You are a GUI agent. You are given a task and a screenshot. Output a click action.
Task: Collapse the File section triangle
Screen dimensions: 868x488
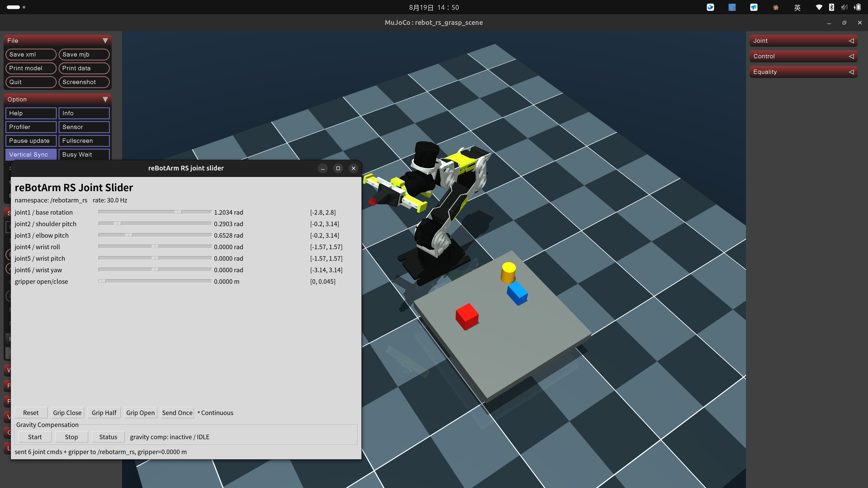pyautogui.click(x=105, y=41)
